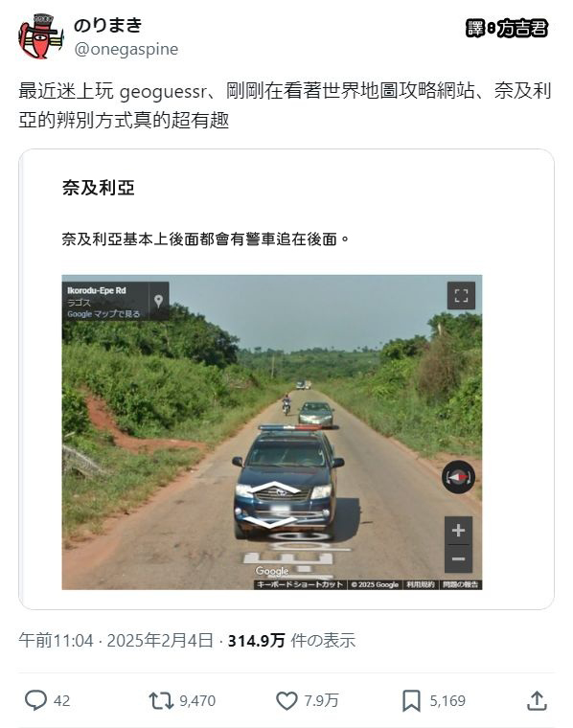Click 問題の報告 report link
Screen dimensions: 573x728
(x=460, y=584)
